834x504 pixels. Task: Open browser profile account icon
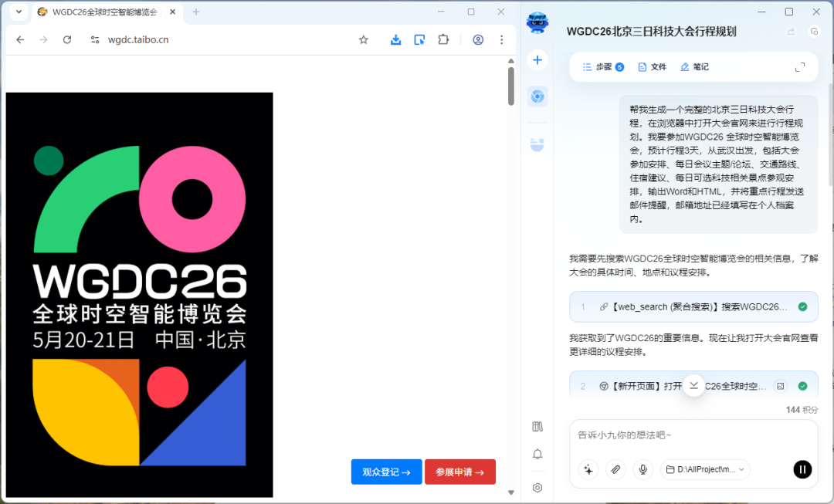(478, 40)
